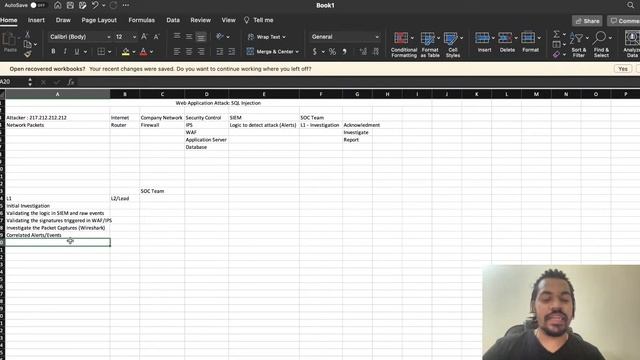
Task: Open the borders dropdown arrow
Action: point(109,52)
